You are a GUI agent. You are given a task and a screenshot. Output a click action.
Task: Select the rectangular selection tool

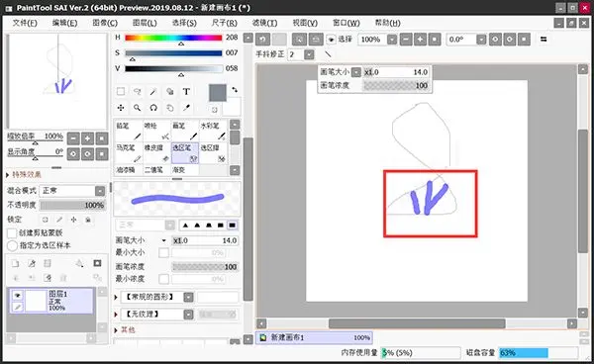(x=121, y=92)
